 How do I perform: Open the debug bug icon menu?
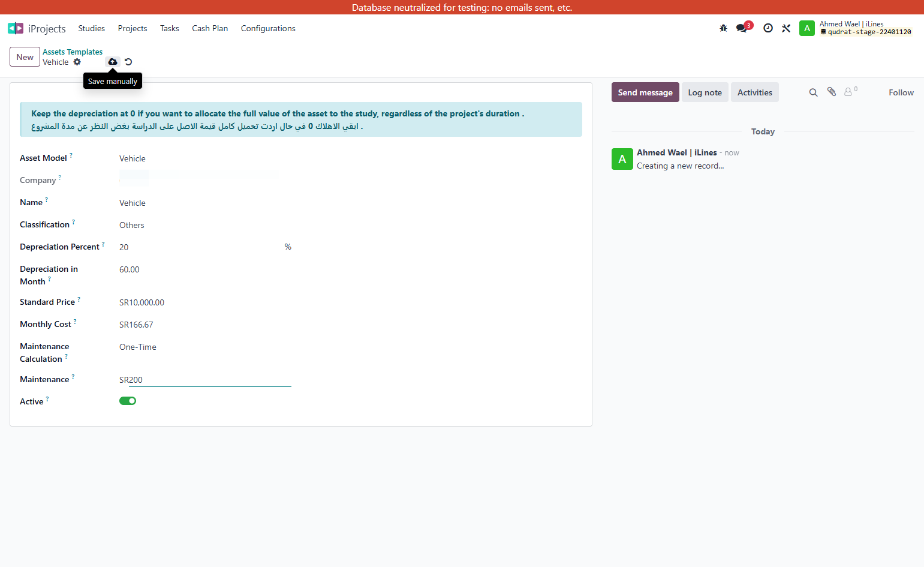pos(723,28)
